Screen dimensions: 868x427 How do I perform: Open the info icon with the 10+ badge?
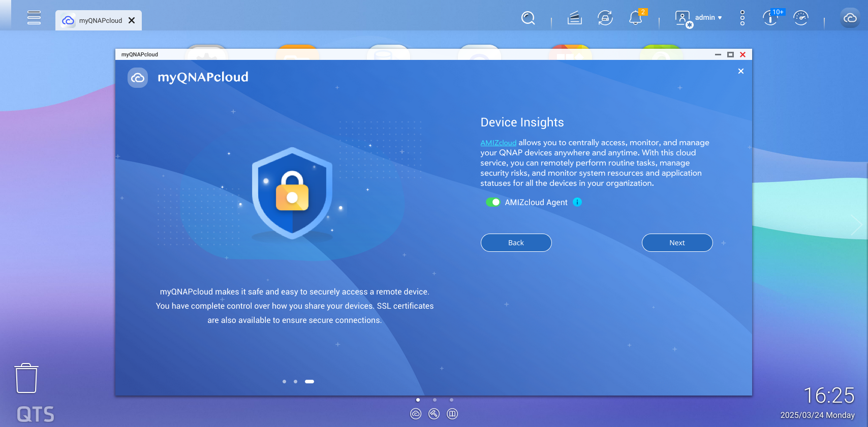click(770, 18)
